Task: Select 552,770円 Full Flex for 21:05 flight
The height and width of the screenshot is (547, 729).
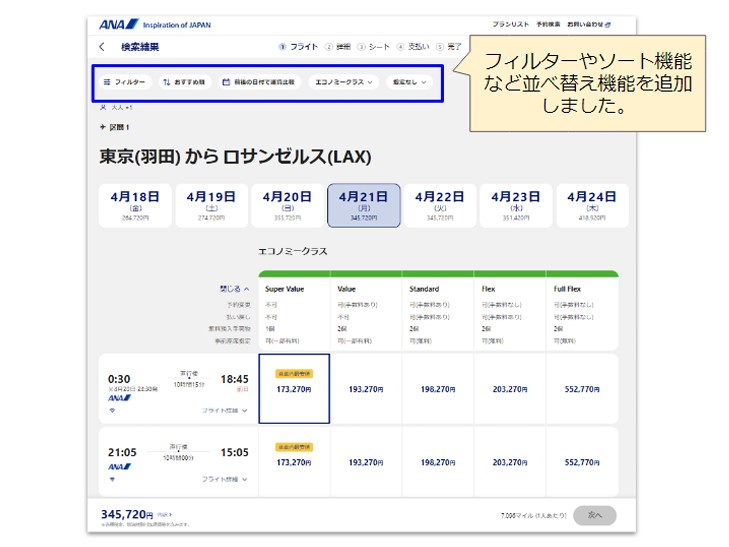Action: [x=582, y=462]
